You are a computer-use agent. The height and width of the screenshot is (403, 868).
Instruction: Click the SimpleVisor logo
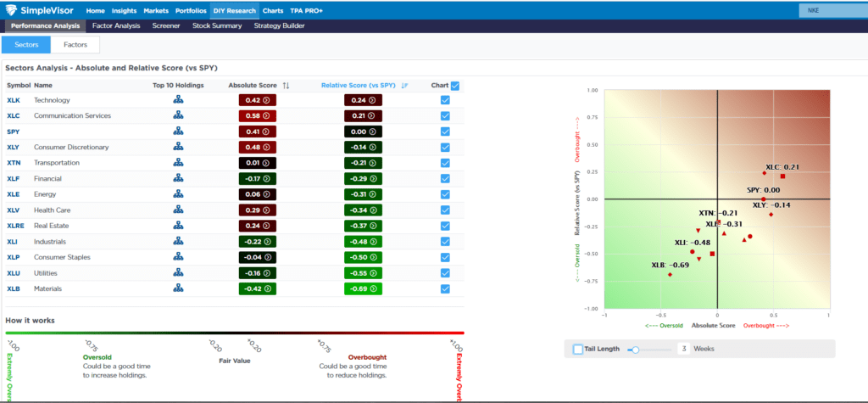pos(42,11)
